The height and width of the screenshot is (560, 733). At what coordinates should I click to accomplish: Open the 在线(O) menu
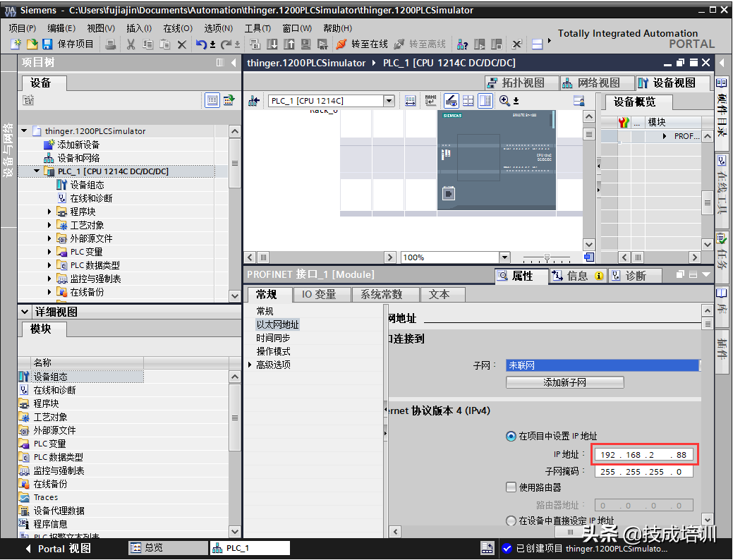[x=177, y=28]
